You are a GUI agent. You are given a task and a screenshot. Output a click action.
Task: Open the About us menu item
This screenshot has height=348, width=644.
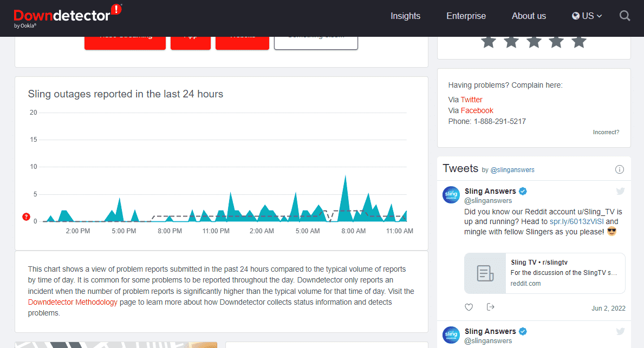pyautogui.click(x=529, y=16)
